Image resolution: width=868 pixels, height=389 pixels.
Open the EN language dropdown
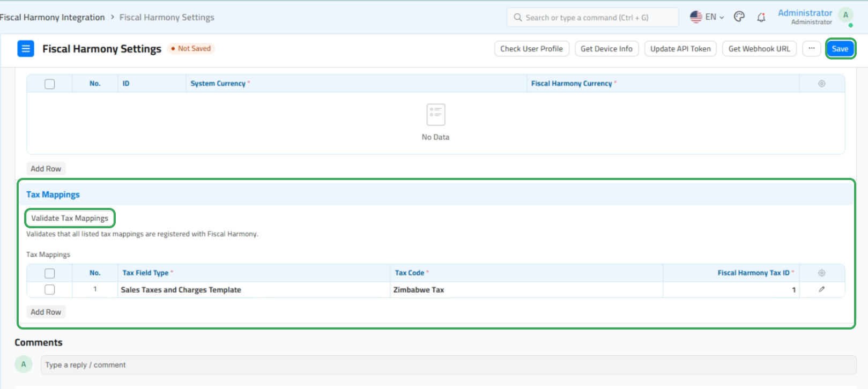[714, 17]
